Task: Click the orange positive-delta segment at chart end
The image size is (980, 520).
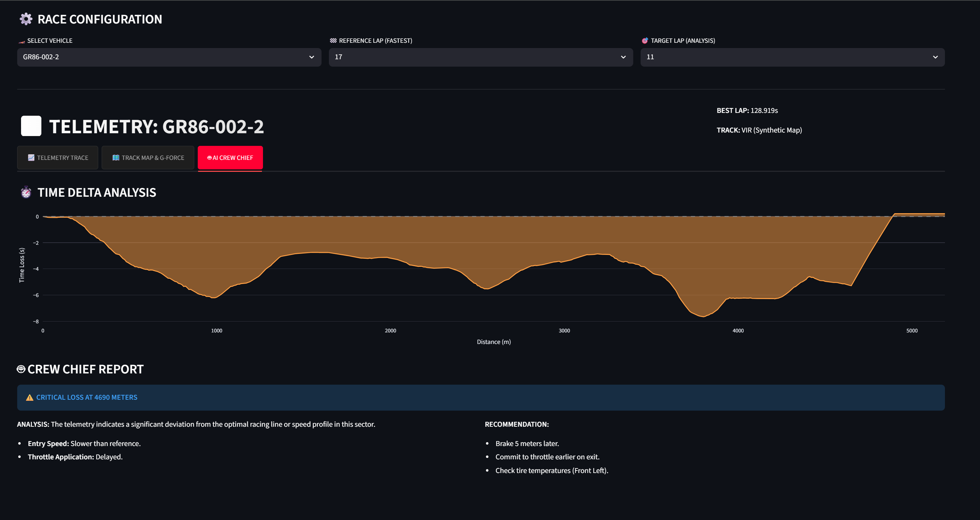Action: tap(921, 215)
